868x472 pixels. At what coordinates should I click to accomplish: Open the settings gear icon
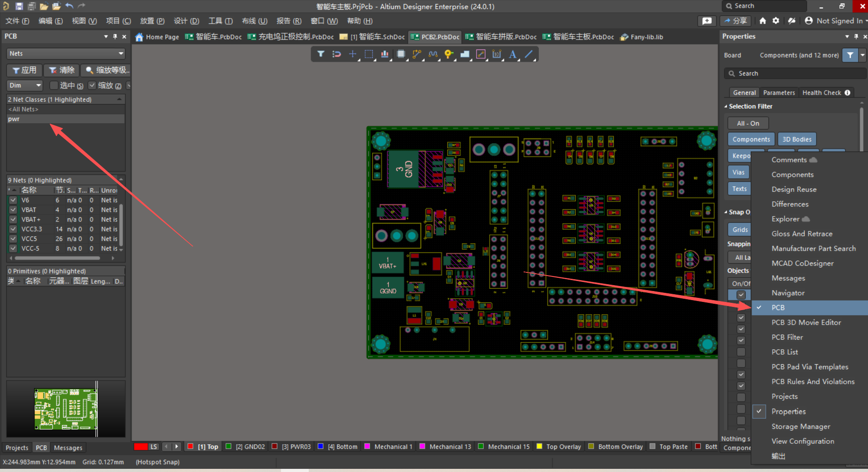tap(776, 21)
